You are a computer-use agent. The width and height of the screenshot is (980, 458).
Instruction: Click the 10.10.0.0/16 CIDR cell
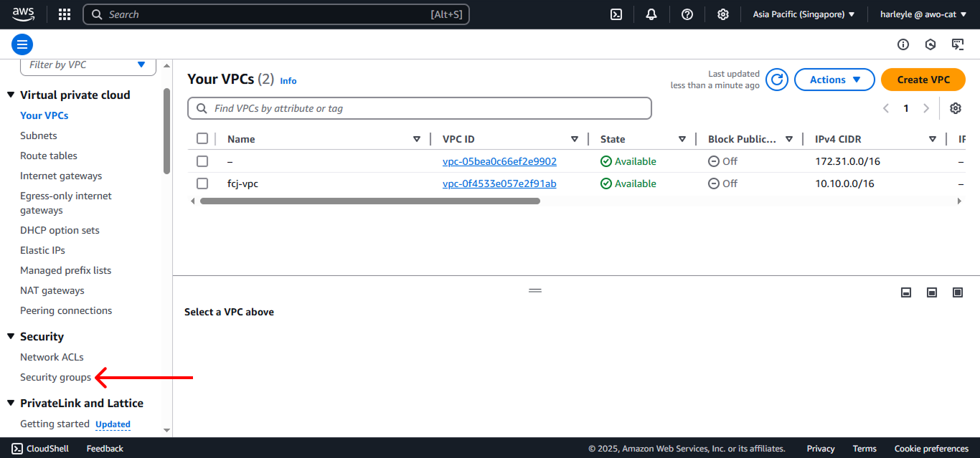[844, 183]
